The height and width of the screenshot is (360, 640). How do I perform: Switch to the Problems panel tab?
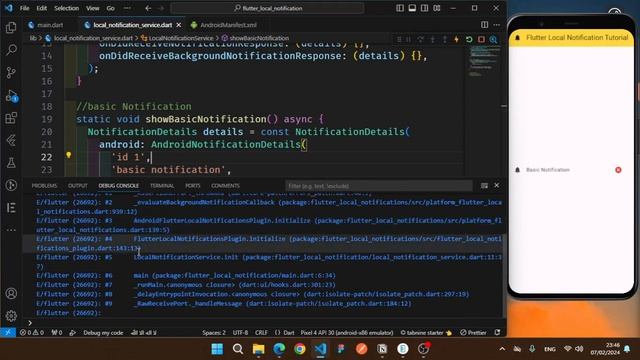click(x=44, y=186)
